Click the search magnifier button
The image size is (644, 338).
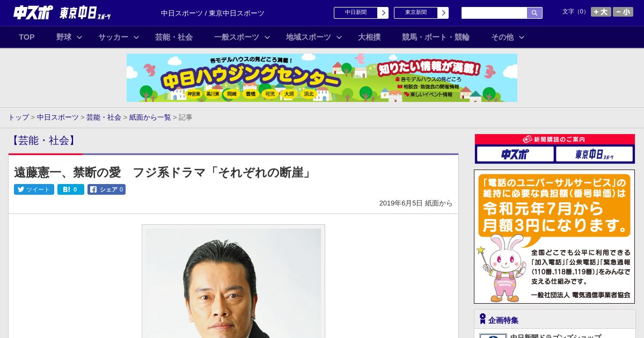click(535, 13)
